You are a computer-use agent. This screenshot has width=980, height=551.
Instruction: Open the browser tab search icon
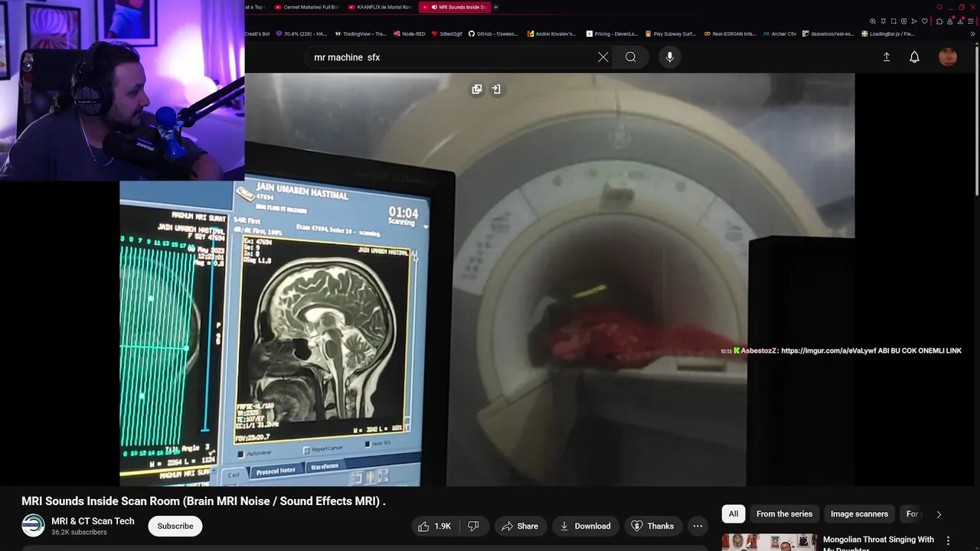[939, 7]
